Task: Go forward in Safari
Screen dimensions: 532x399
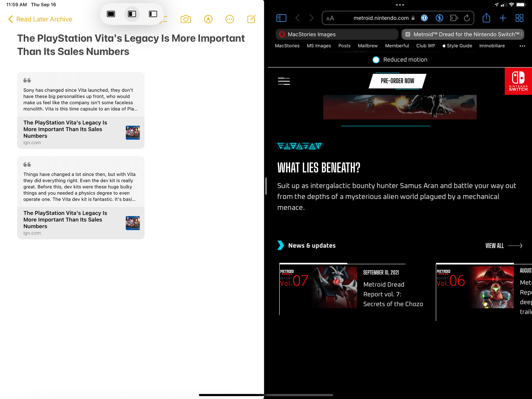Action: click(x=311, y=18)
